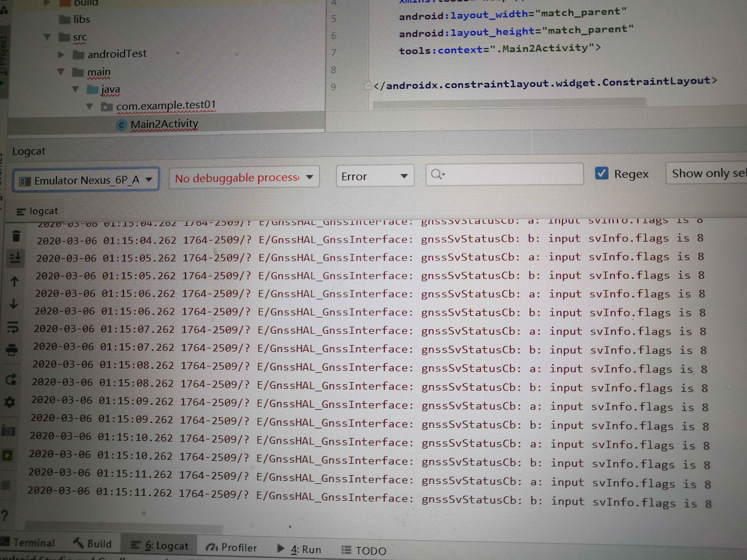Toggle soft-wrap in the logcat toolbar
Viewport: 747px width, 560px height.
pyautogui.click(x=13, y=327)
